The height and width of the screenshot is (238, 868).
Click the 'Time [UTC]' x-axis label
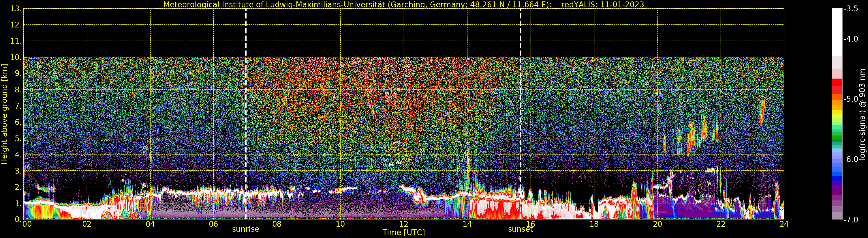click(x=404, y=233)
